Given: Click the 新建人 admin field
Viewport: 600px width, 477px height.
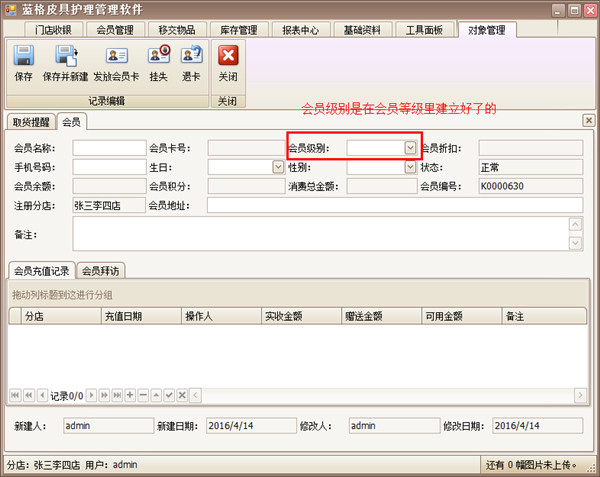Looking at the screenshot, I should [108, 425].
